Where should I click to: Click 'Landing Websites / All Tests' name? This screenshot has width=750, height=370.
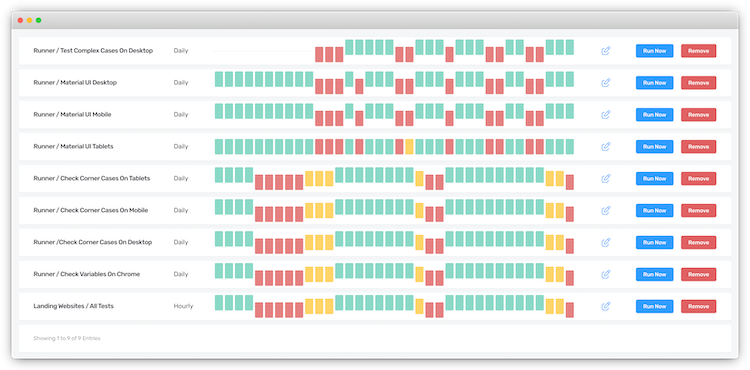pyautogui.click(x=74, y=306)
